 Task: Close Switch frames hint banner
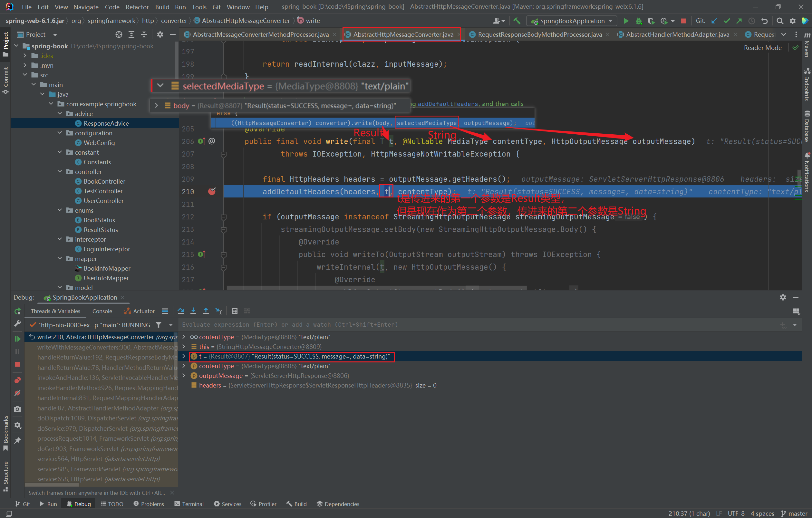pyautogui.click(x=172, y=493)
